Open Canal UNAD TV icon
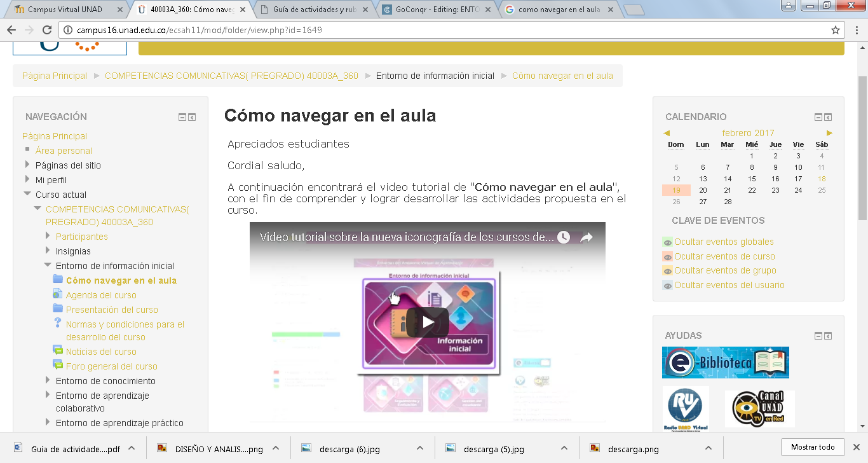This screenshot has width=868, height=463. coord(759,408)
